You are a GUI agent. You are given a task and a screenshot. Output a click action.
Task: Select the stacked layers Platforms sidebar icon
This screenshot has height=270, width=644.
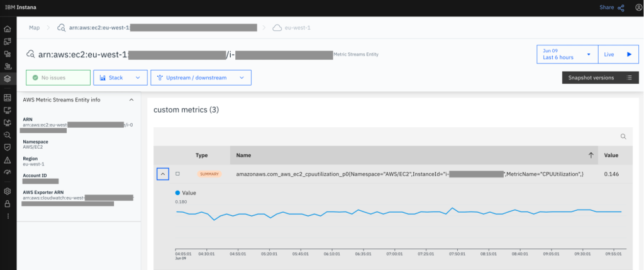point(8,79)
